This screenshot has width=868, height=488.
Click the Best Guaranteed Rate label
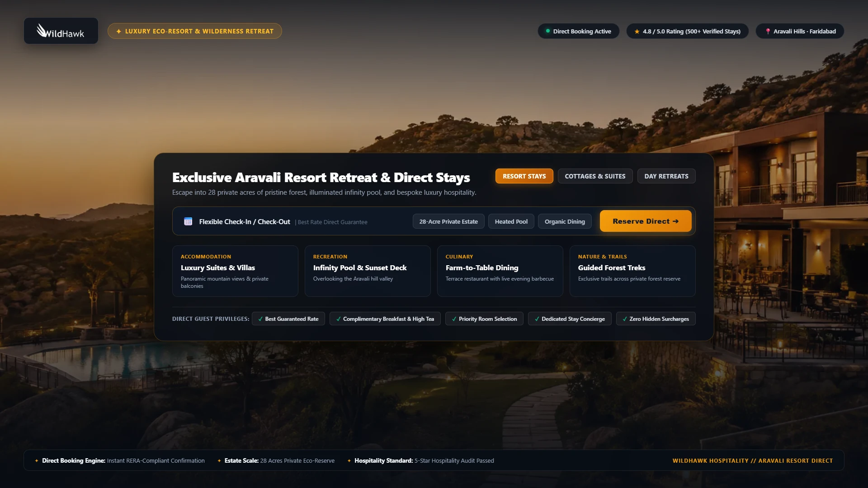[x=292, y=319]
